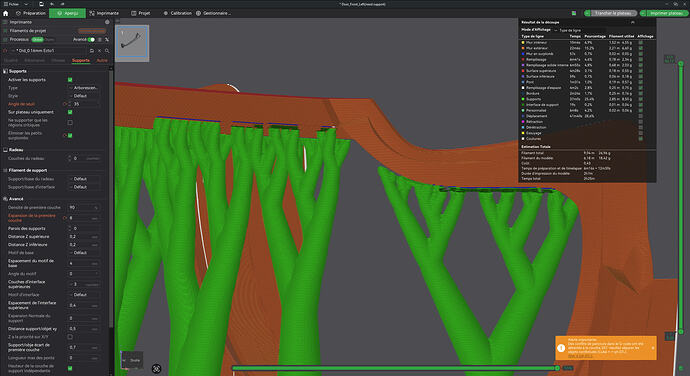Show Déplacement lines via its checkbox
This screenshot has height=376, width=690.
pyautogui.click(x=641, y=116)
